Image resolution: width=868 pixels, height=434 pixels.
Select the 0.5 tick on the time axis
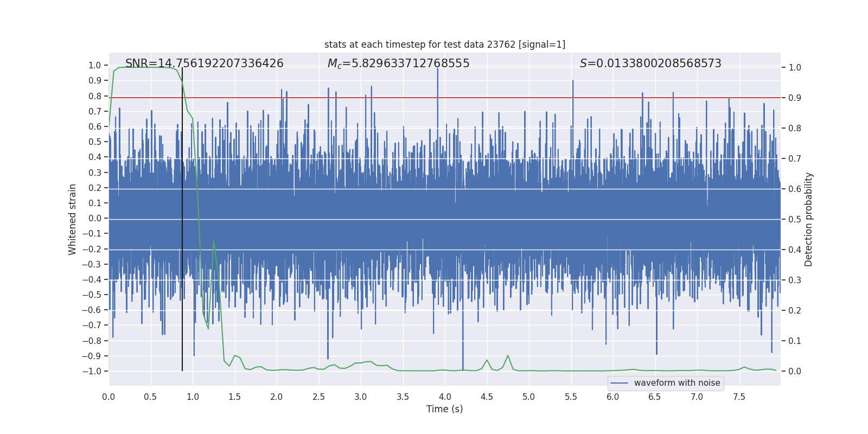point(150,397)
